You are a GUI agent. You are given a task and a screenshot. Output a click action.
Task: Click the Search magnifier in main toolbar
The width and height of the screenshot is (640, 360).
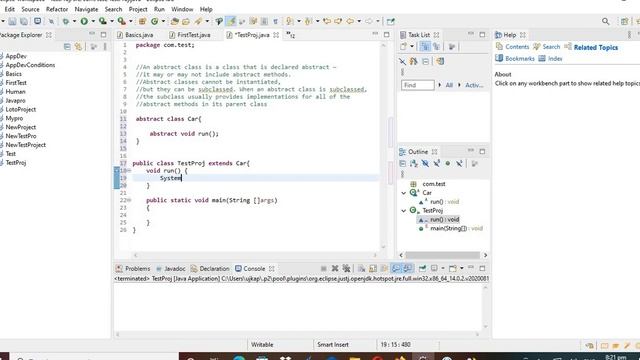[x=606, y=21]
